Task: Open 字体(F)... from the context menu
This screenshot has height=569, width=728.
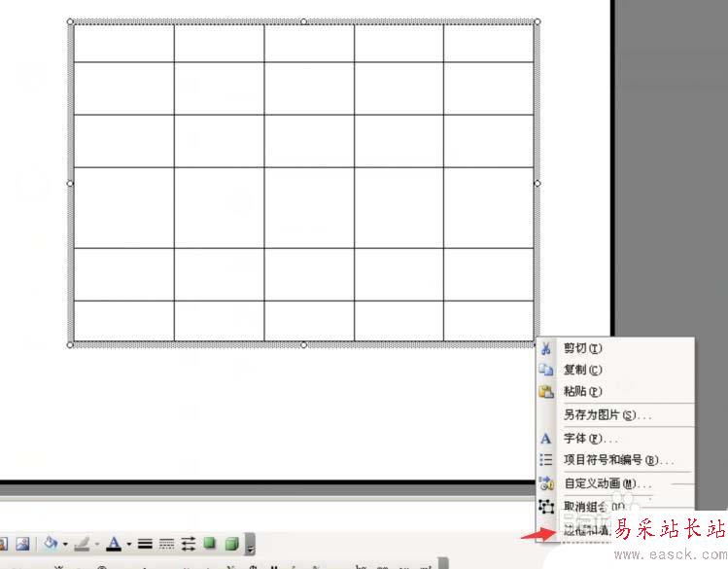Action: (615, 438)
